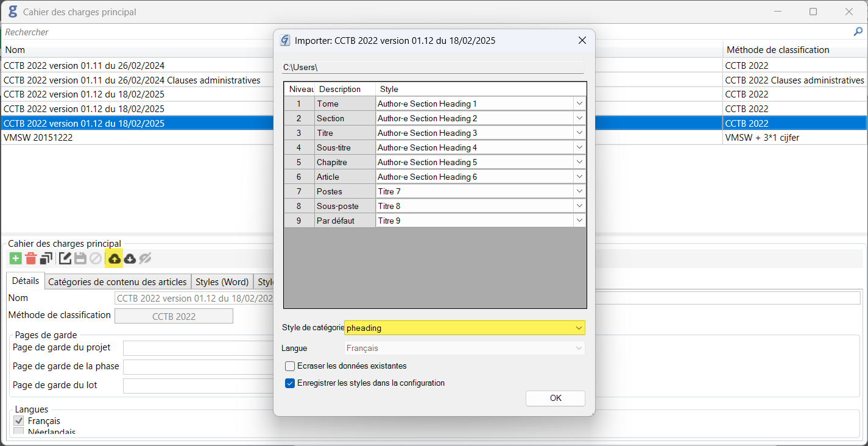The height and width of the screenshot is (446, 868).
Task: Click level number 1 row header
Action: [x=299, y=104]
